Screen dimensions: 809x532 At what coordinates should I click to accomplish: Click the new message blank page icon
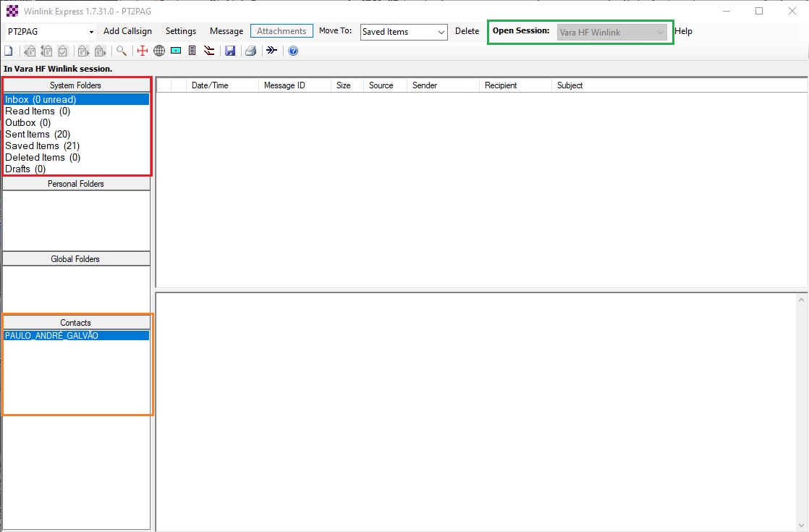pos(8,51)
